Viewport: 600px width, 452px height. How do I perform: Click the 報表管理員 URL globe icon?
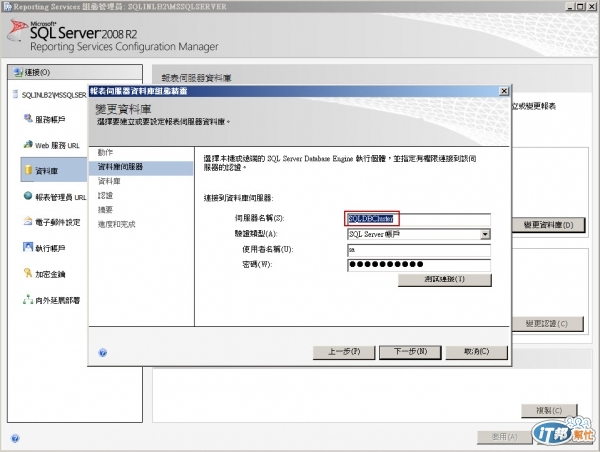point(28,196)
